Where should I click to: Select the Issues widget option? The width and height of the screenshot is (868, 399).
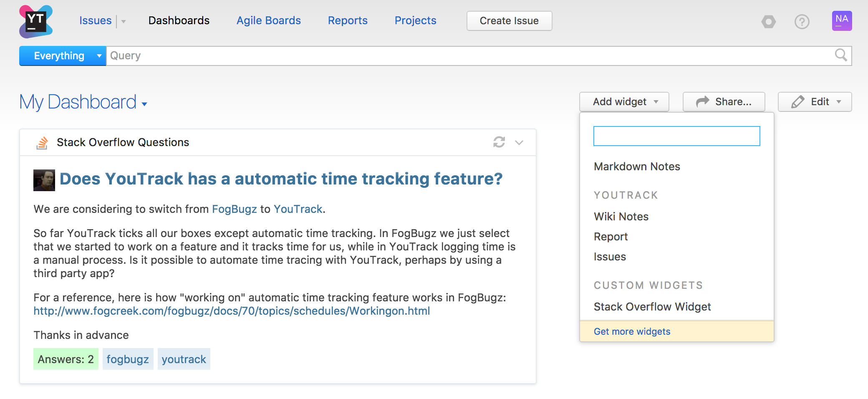click(610, 257)
